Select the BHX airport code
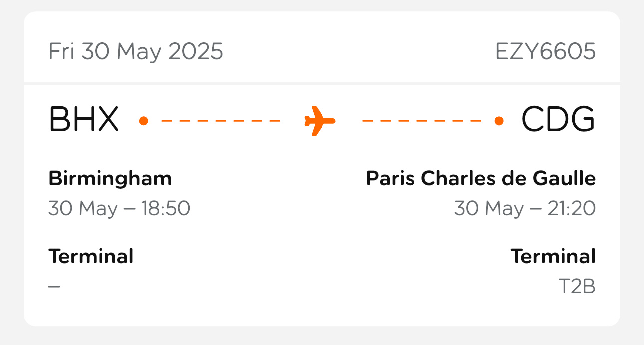 84,120
